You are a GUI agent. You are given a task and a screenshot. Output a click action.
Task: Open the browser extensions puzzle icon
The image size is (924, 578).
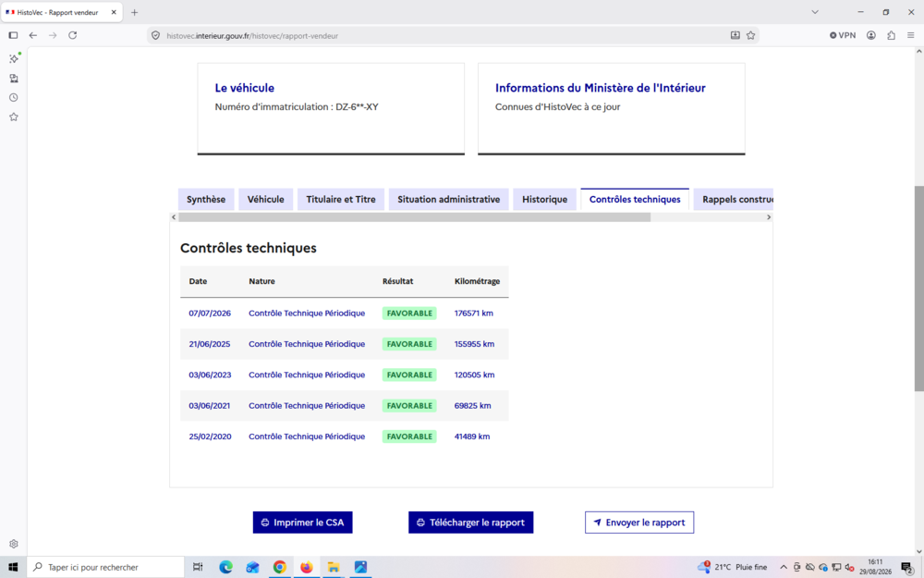[x=891, y=35]
